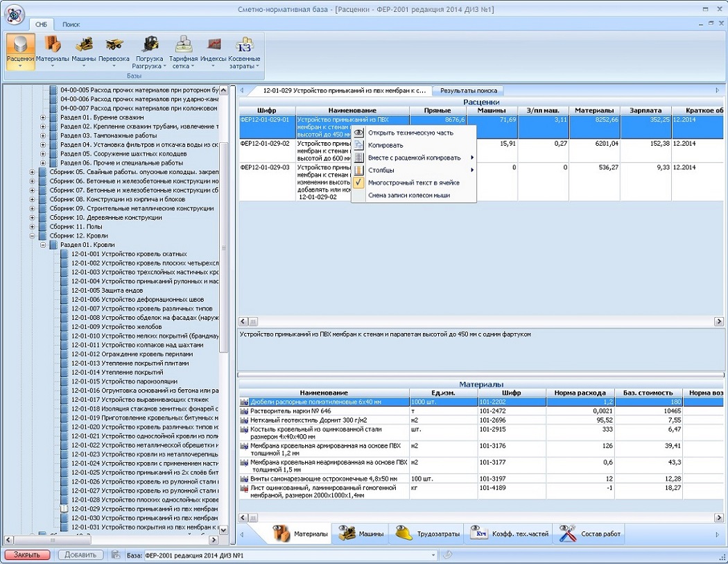This screenshot has width=728, height=564.
Task: Click the application logo orb button
Action: point(13,15)
